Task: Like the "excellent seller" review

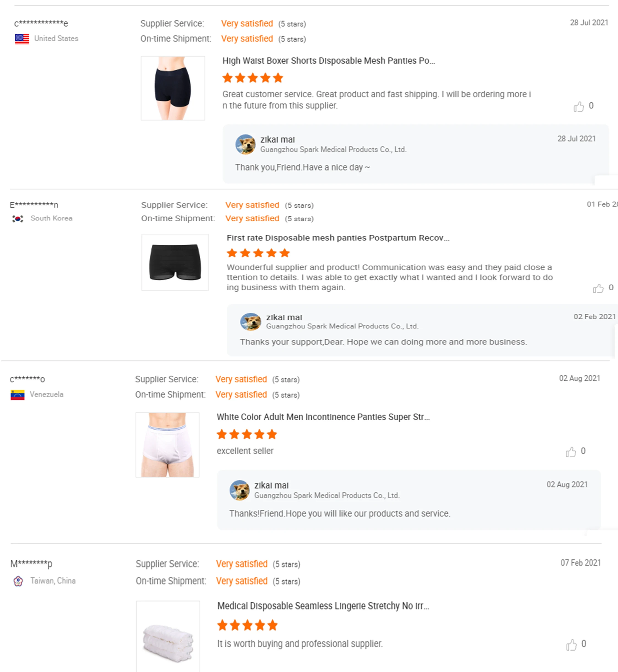Action: click(x=570, y=452)
